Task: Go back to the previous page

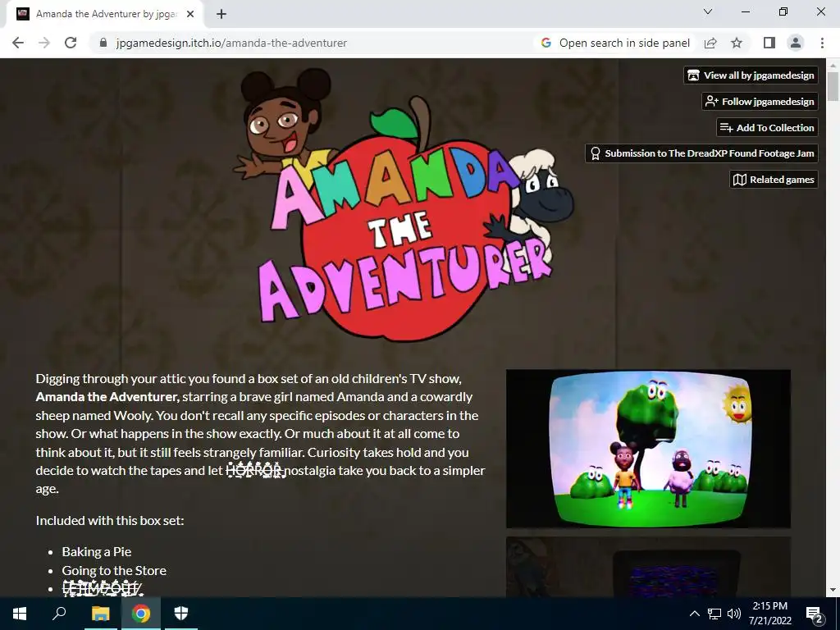Action: [x=18, y=43]
